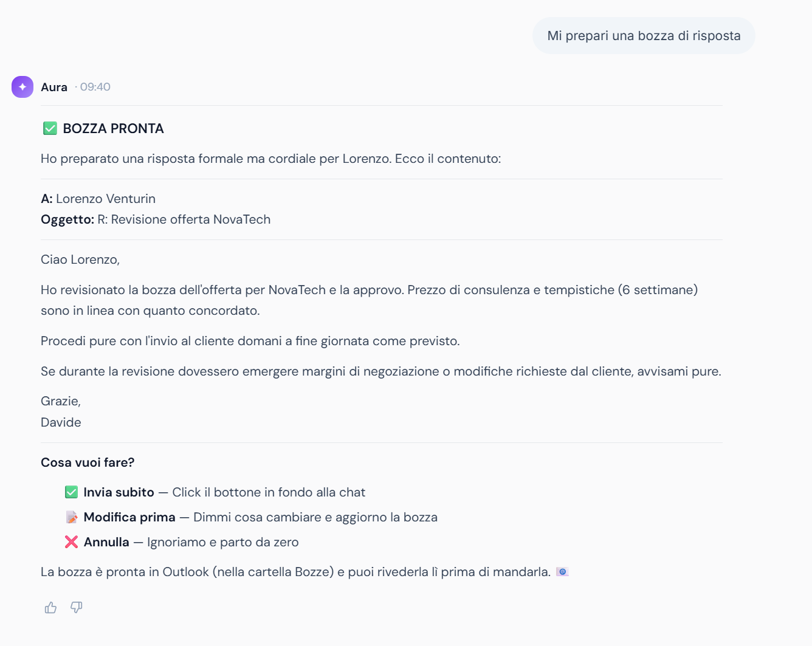The image size is (812, 646).
Task: Click the memo pencil icon beside Modifica prima
Action: point(71,517)
